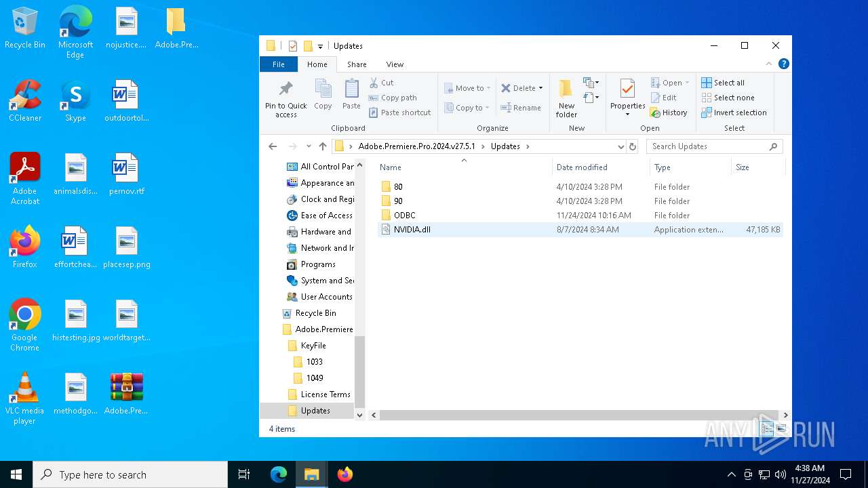868x488 pixels.
Task: Select the Adobe.Pre WinRAR archive on desktop
Action: click(126, 394)
